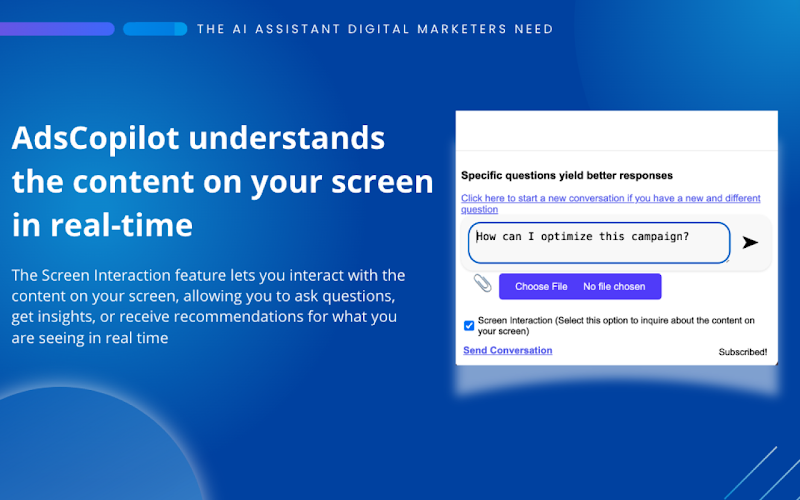
Task: Click the 'Subscribed!' status text
Action: 743,352
